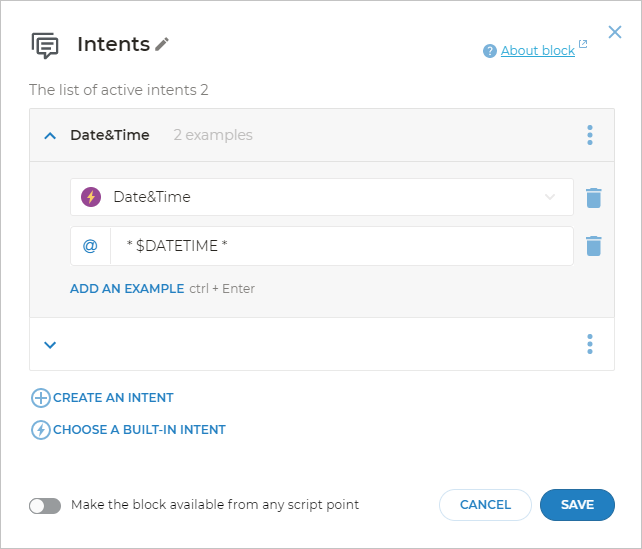Click CREATE AN INTENT
This screenshot has width=642, height=549.
tap(113, 397)
